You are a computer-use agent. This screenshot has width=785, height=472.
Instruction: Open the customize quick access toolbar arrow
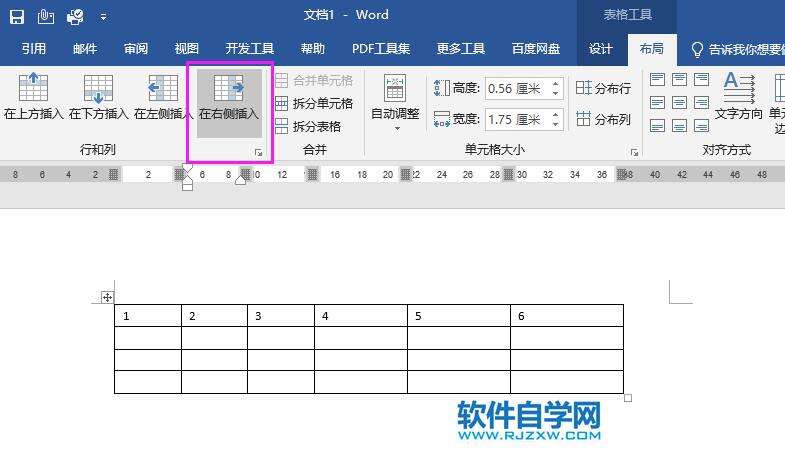click(104, 17)
